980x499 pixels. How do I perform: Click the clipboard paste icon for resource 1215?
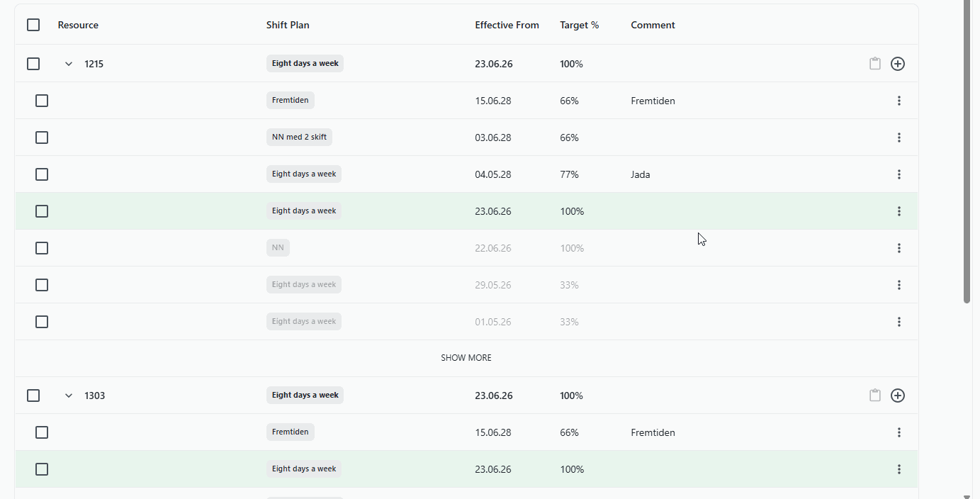click(875, 64)
